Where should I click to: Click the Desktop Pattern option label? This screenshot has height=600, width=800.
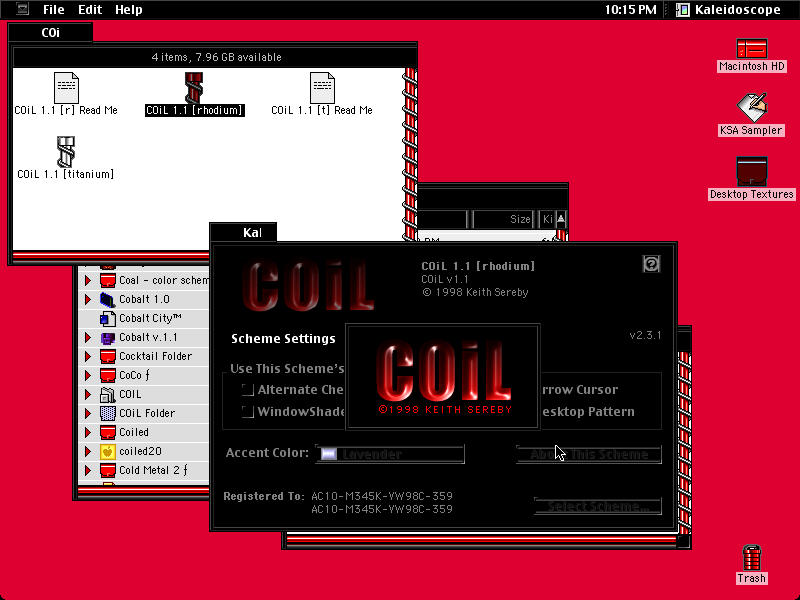point(588,412)
